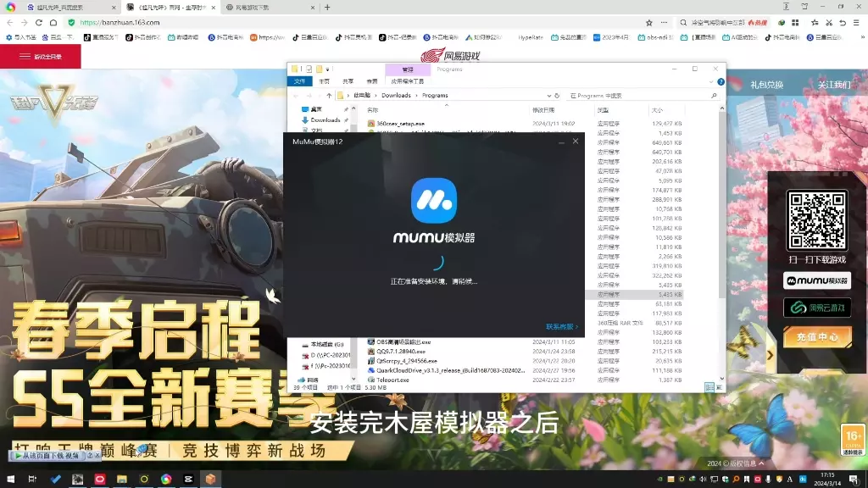Open the browser address bar more-options dots

click(x=664, y=23)
